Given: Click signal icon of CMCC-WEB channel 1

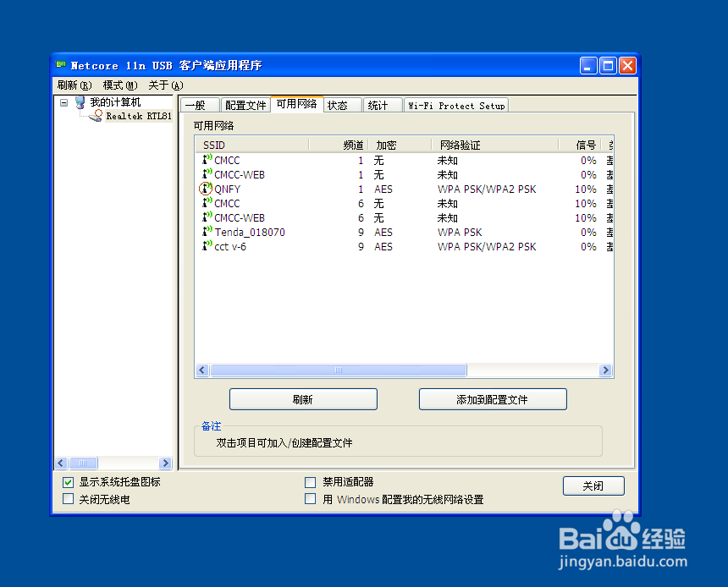Looking at the screenshot, I should (207, 174).
